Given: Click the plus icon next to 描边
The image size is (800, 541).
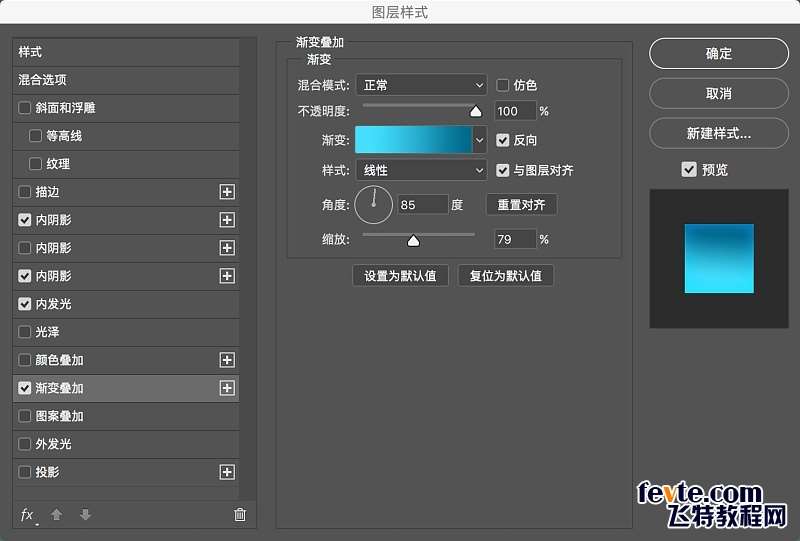Looking at the screenshot, I should [227, 192].
